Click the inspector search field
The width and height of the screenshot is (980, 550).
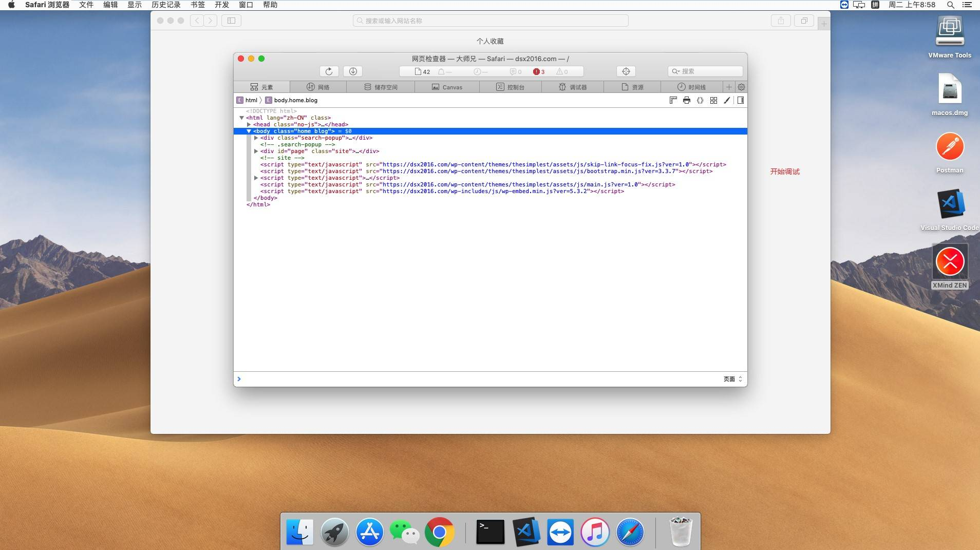coord(705,71)
